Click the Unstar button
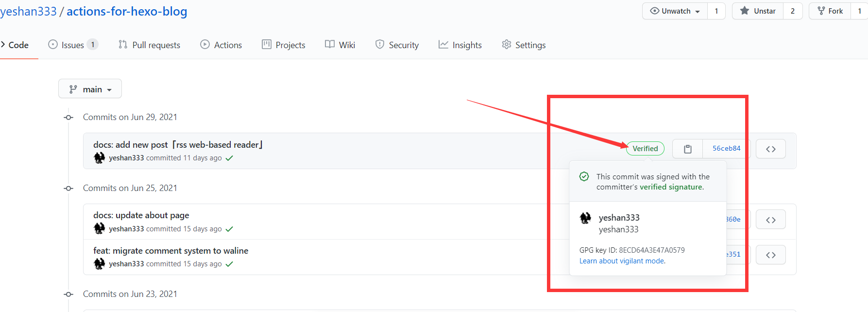The width and height of the screenshot is (868, 312). click(758, 11)
